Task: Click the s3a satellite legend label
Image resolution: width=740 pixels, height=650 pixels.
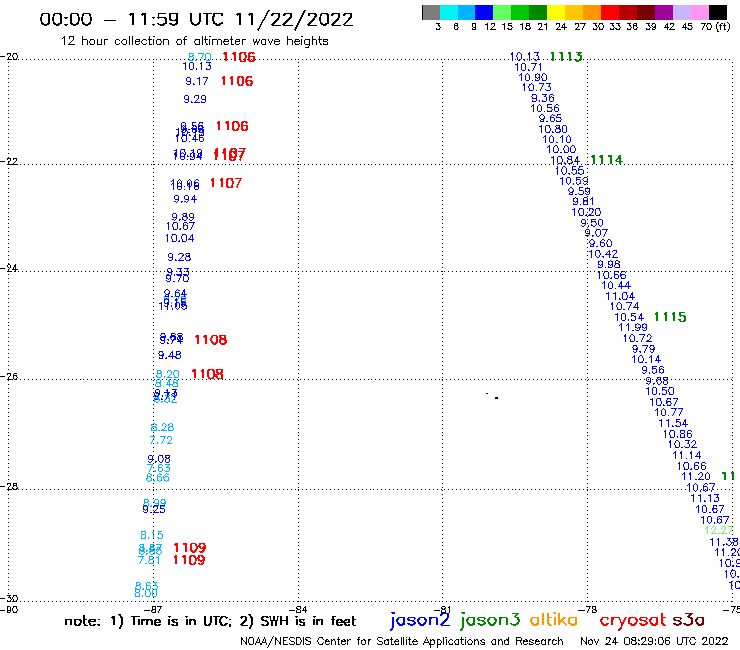Action: click(688, 620)
